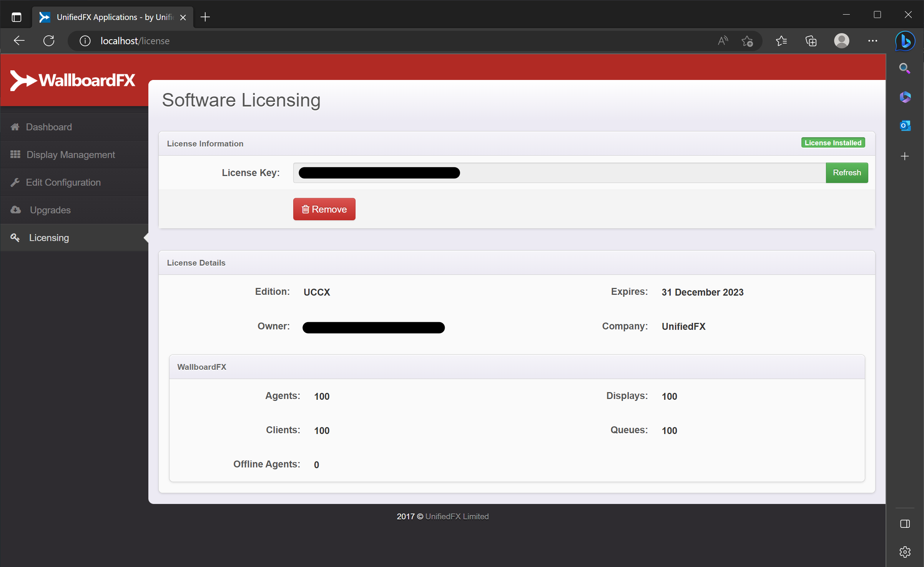Click the Queues value 100
The width and height of the screenshot is (924, 567).
tap(669, 431)
